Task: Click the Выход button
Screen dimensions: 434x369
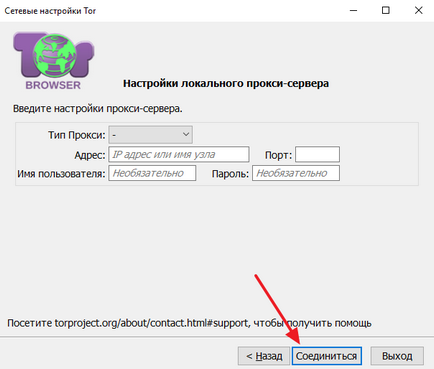Action: coord(397,356)
